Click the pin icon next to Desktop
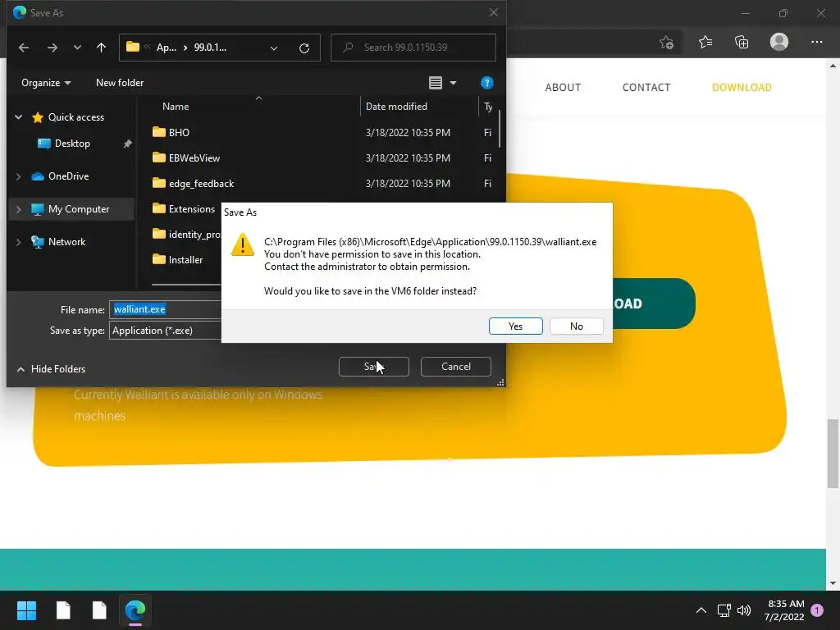The width and height of the screenshot is (840, 630). tap(127, 144)
